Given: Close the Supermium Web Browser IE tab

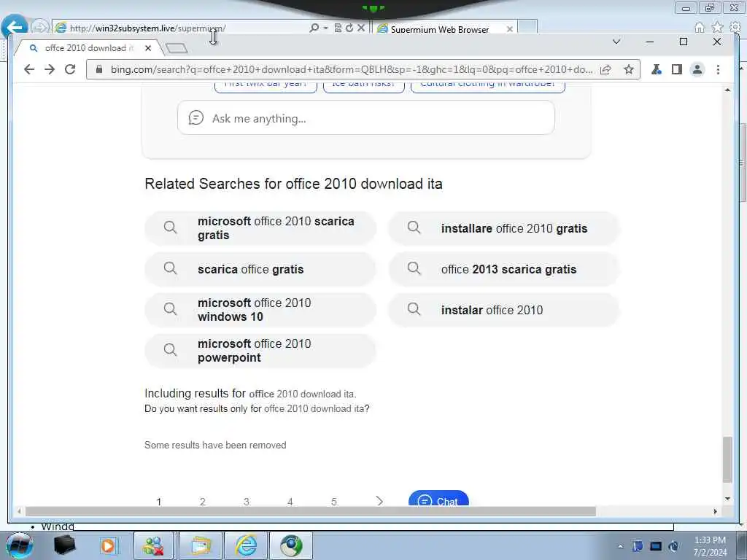Looking at the screenshot, I should pos(509,29).
